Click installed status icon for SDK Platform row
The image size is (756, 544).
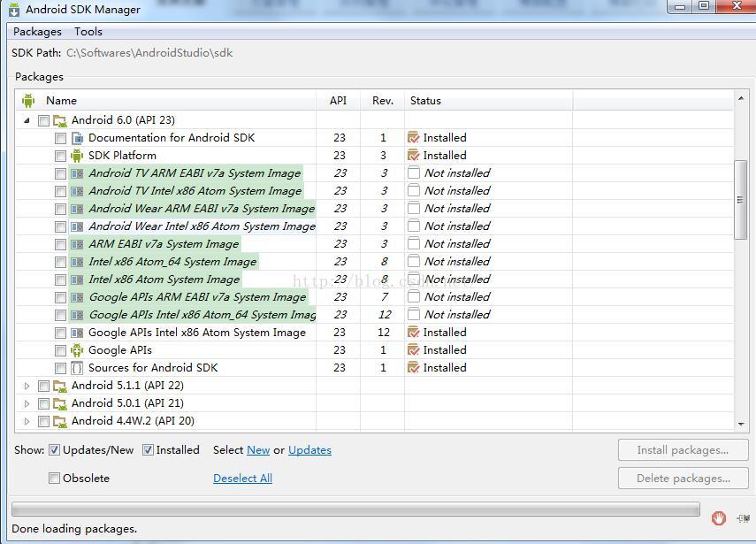(x=413, y=156)
